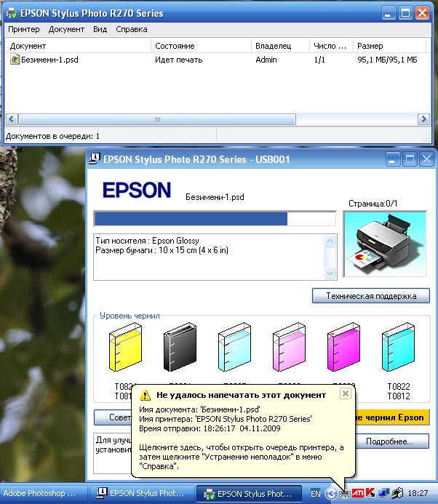The image size is (438, 504).
Task: Click the network connection tray icon
Action: pyautogui.click(x=384, y=493)
